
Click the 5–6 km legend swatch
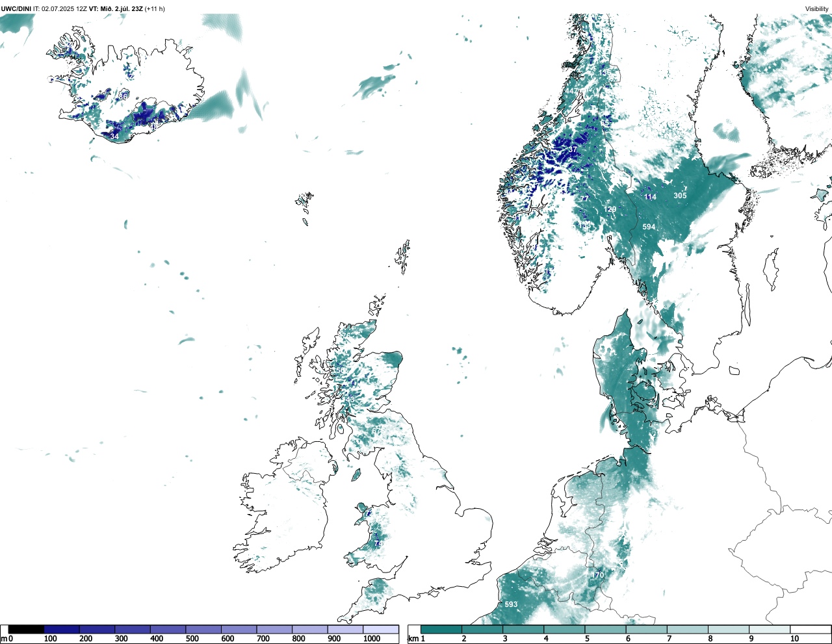pos(605,629)
